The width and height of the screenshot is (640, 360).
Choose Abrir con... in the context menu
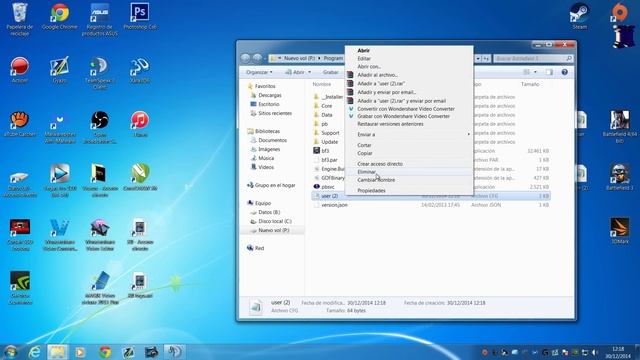coord(409,66)
